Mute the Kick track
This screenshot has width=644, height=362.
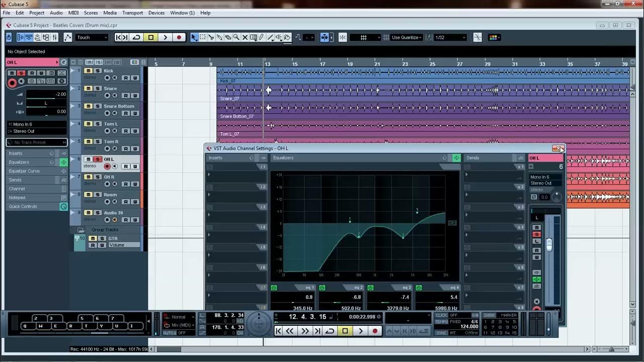pyautogui.click(x=88, y=71)
